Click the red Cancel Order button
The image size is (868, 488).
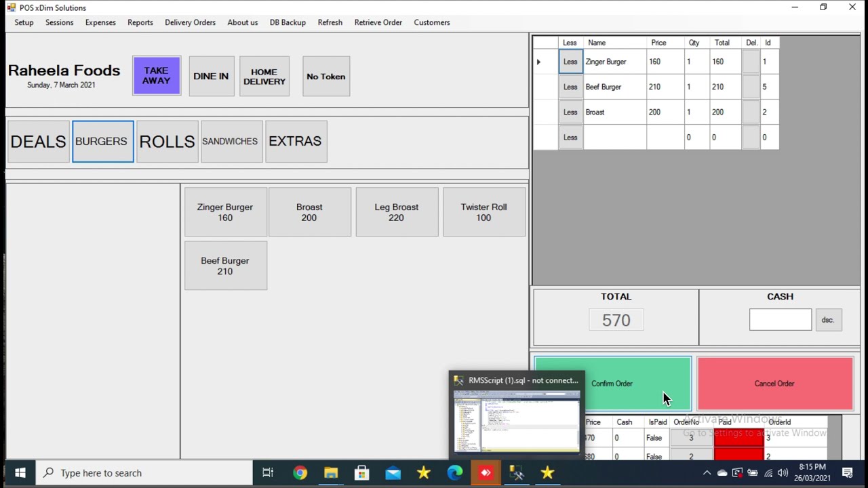tap(774, 384)
